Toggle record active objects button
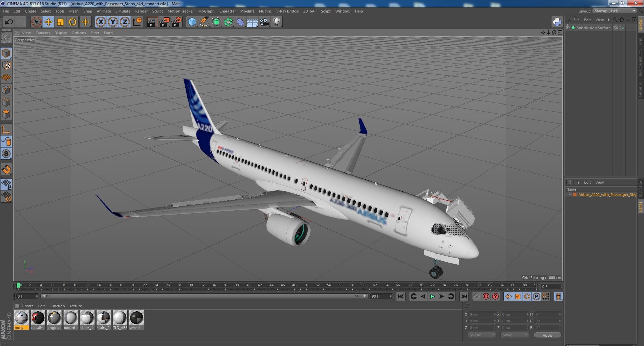 (x=476, y=296)
